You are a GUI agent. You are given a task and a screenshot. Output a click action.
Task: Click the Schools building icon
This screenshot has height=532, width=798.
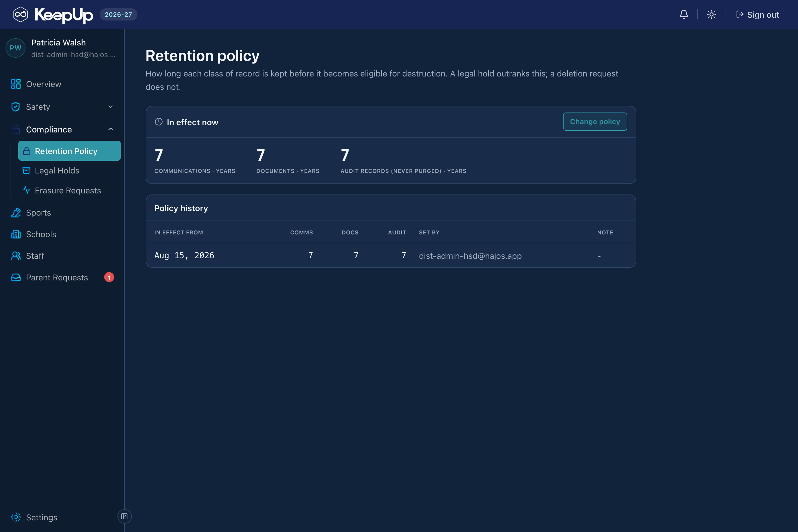[x=16, y=234]
